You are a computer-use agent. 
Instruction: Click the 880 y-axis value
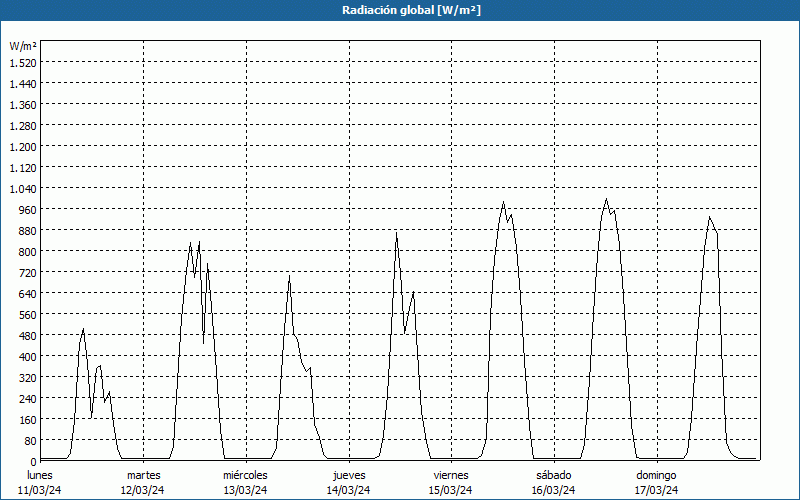coord(29,231)
